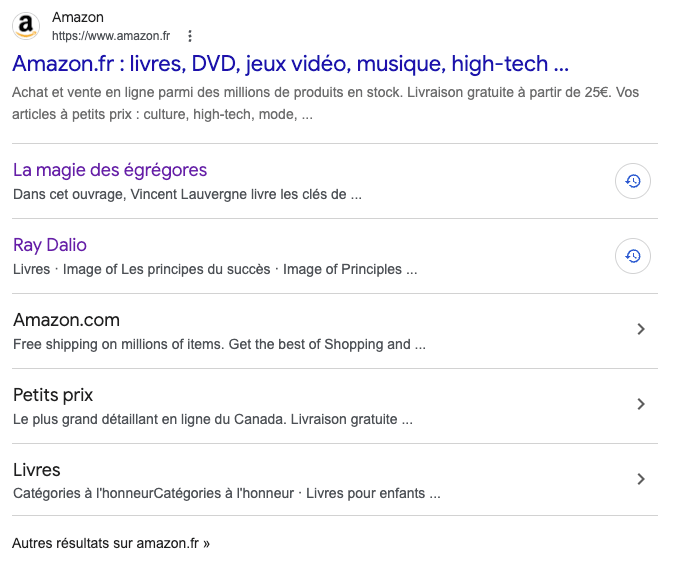Open the Ray Dalio sitelink

pyautogui.click(x=50, y=245)
